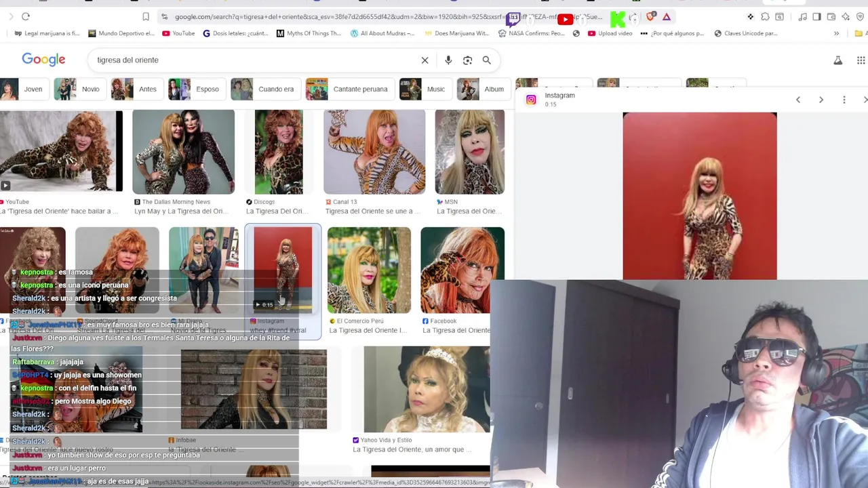This screenshot has height=488, width=868.
Task: Open the Upload video bookmark
Action: click(610, 33)
